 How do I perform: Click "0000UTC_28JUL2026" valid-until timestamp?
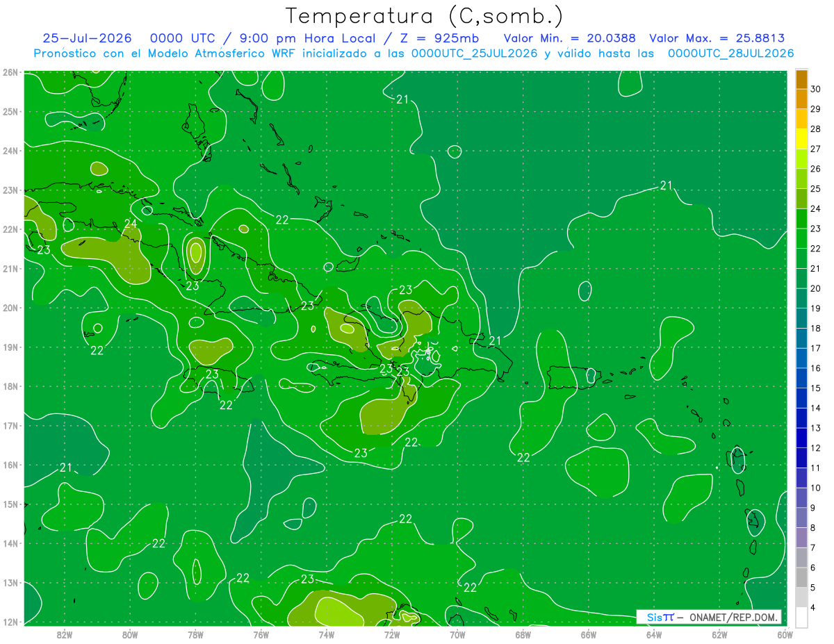coord(730,53)
